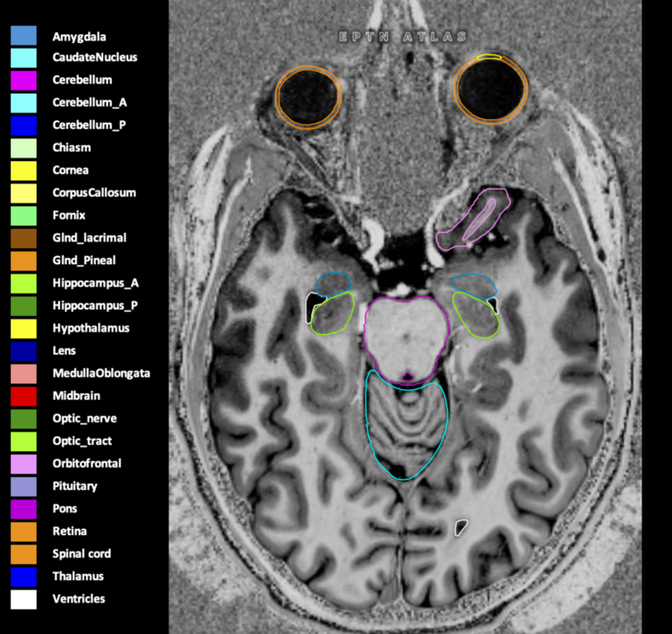Click the Spinal cord swatch
The height and width of the screenshot is (634, 672).
point(23,554)
